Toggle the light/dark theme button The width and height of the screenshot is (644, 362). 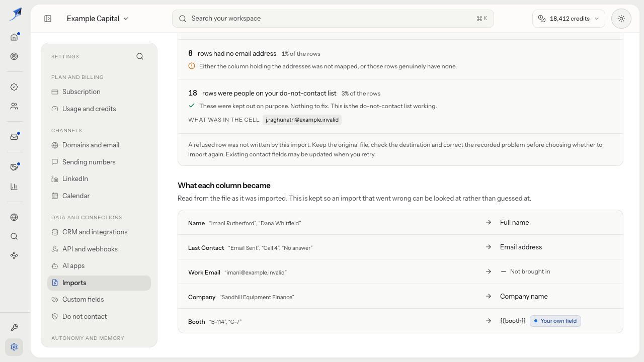pyautogui.click(x=621, y=19)
